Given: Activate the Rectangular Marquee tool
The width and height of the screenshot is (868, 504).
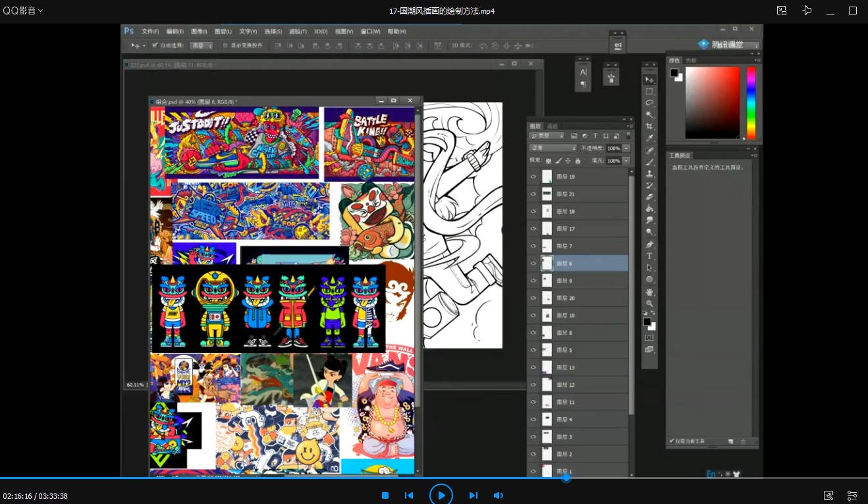Looking at the screenshot, I should 649,91.
